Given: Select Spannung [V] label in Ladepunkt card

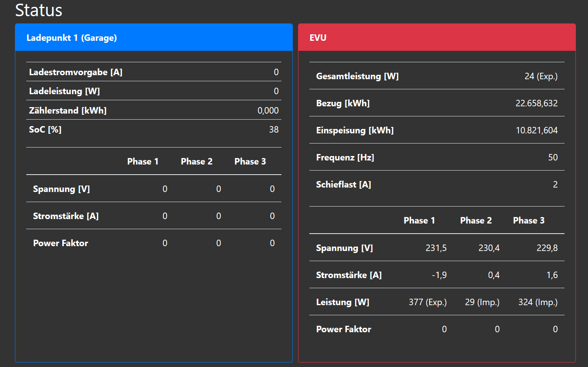Looking at the screenshot, I should click(61, 189).
